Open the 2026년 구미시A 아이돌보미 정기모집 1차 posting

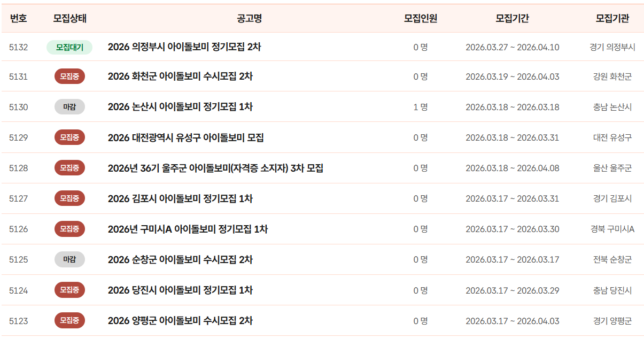pos(188,229)
